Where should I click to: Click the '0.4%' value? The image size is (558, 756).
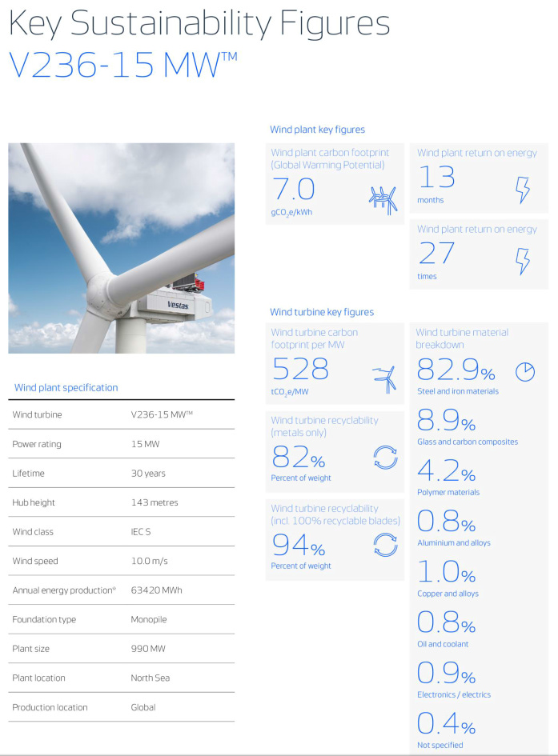[x=447, y=723]
